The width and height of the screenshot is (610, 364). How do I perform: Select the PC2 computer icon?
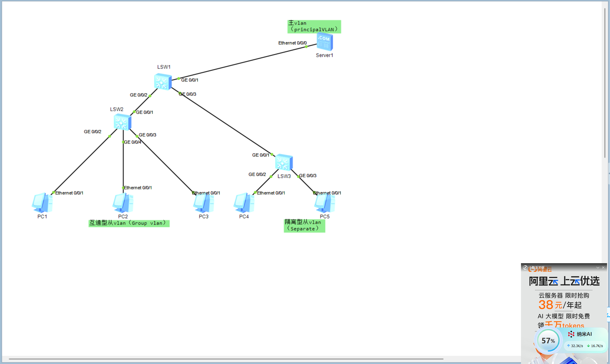[123, 203]
